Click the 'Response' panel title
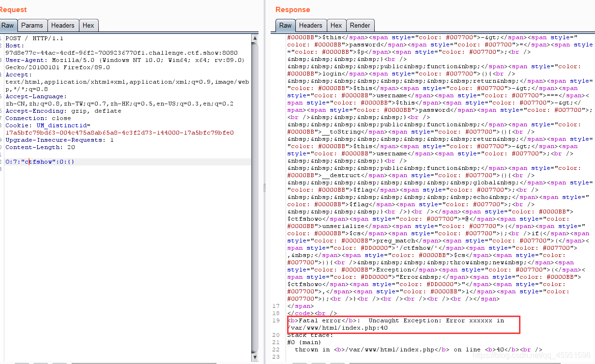Viewport: 595px width, 364px height. (x=293, y=10)
